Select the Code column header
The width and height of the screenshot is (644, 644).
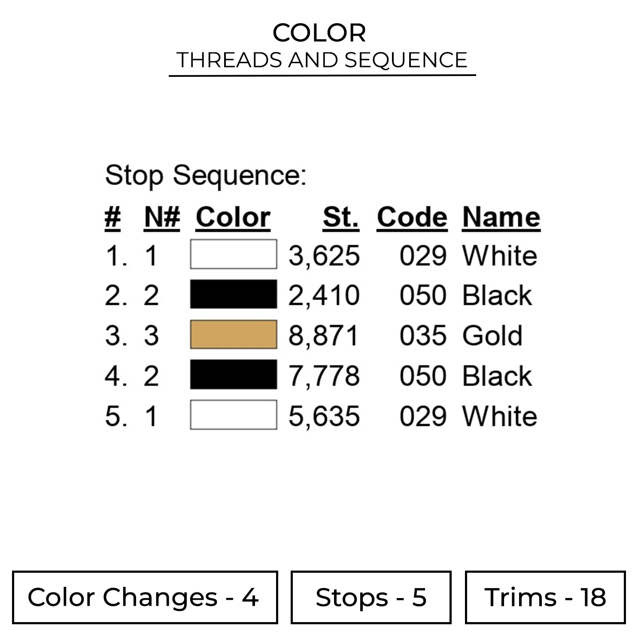point(412,217)
